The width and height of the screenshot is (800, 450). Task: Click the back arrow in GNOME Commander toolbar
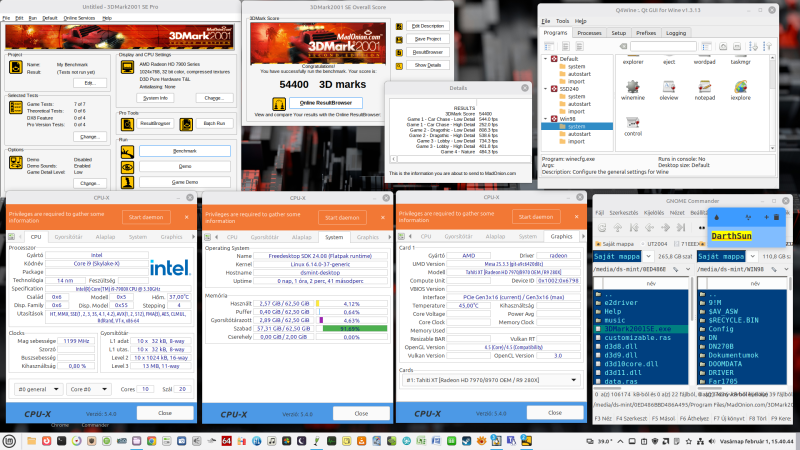point(649,228)
